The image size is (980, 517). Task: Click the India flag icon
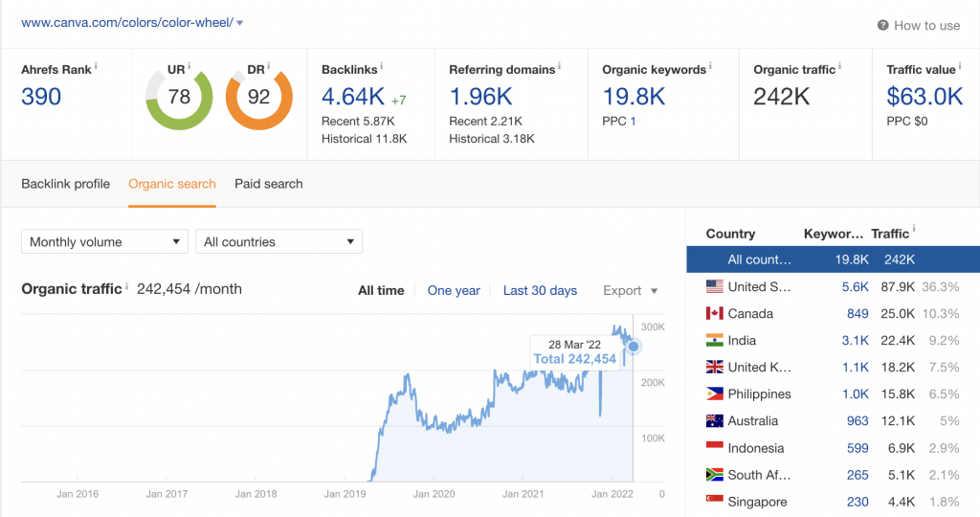pyautogui.click(x=714, y=341)
